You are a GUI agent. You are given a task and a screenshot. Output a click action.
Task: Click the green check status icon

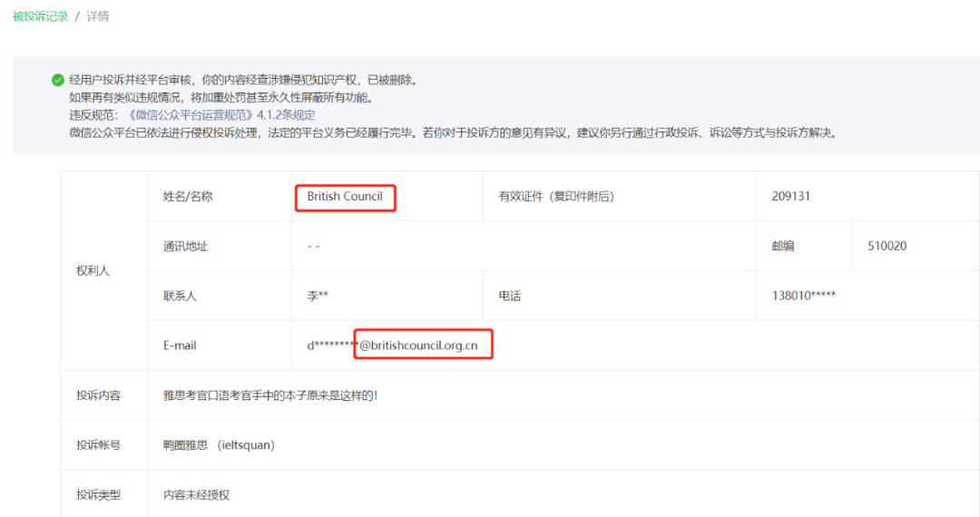(57, 80)
